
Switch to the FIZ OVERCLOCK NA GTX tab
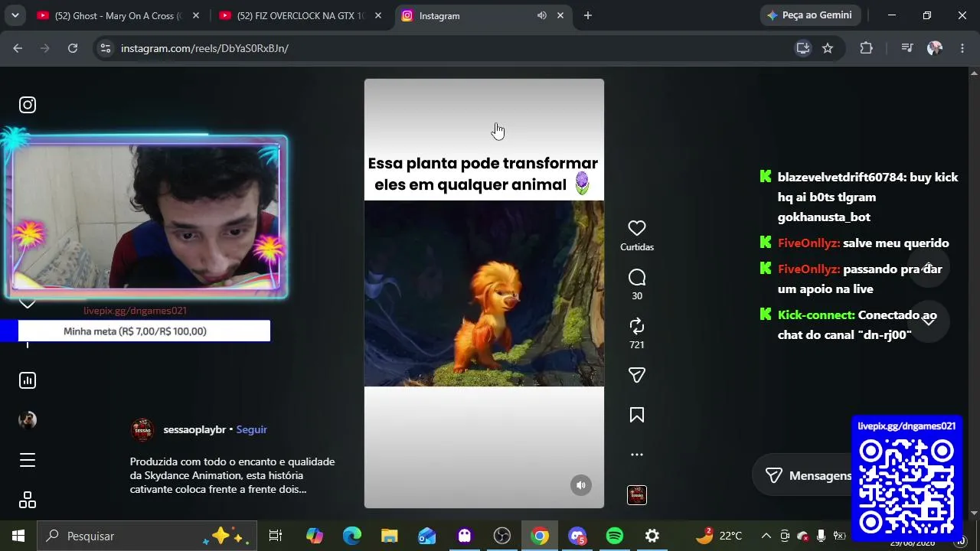click(300, 15)
